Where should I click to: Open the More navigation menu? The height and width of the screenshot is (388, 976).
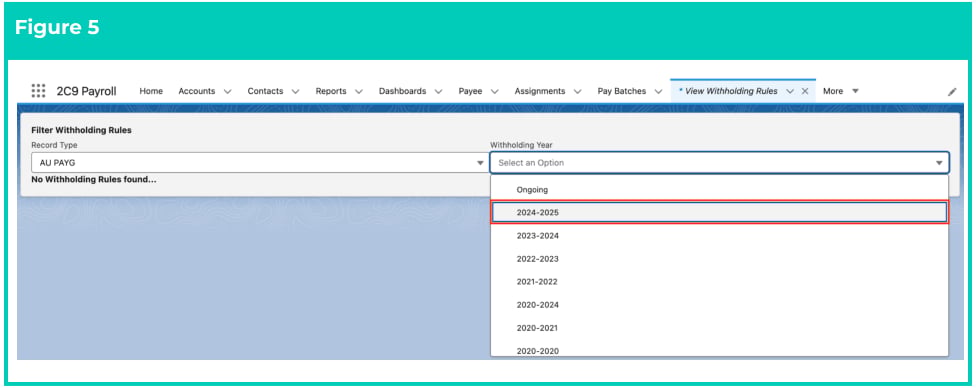tap(840, 91)
